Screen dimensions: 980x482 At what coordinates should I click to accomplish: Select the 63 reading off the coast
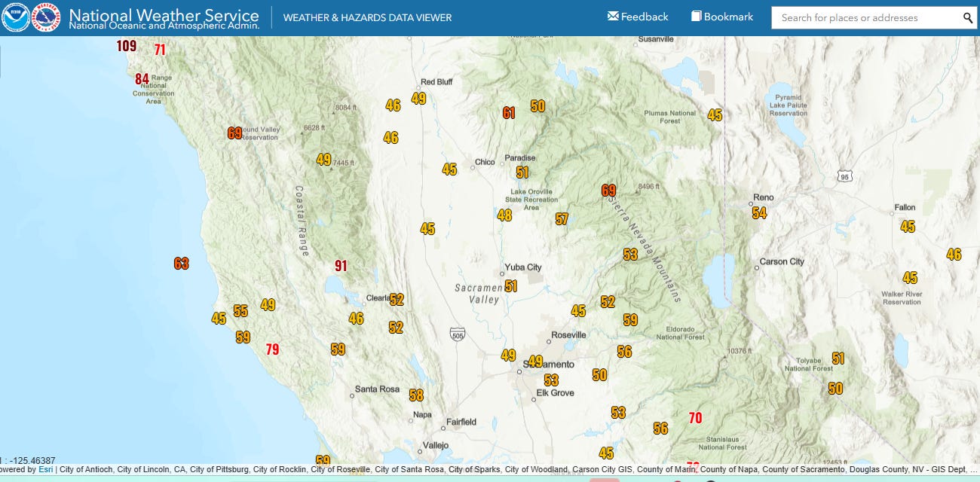181,264
